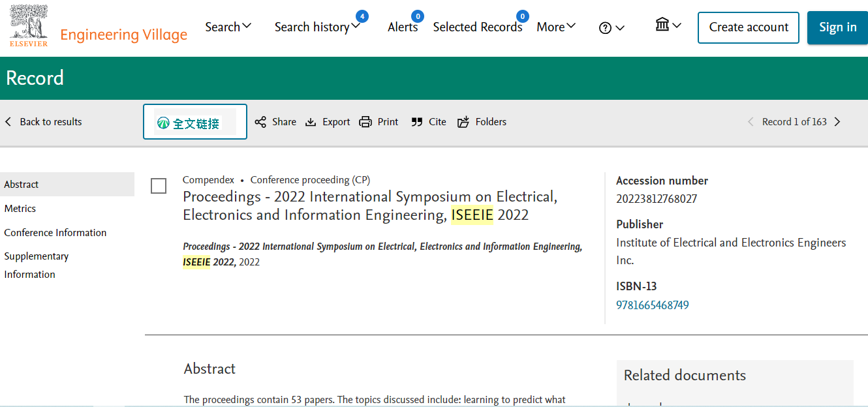Click the Abstract section heading
868x407 pixels.
pos(209,369)
